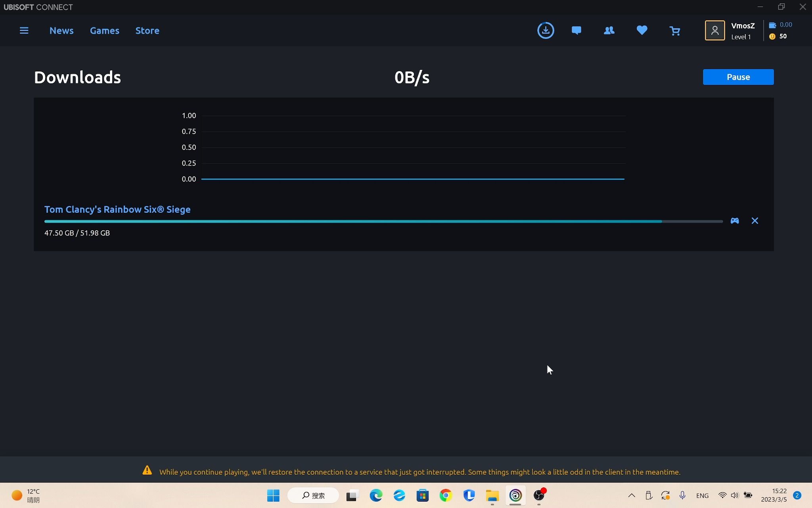Expand the system tray hidden icons chevron
The image size is (812, 508).
(632, 495)
